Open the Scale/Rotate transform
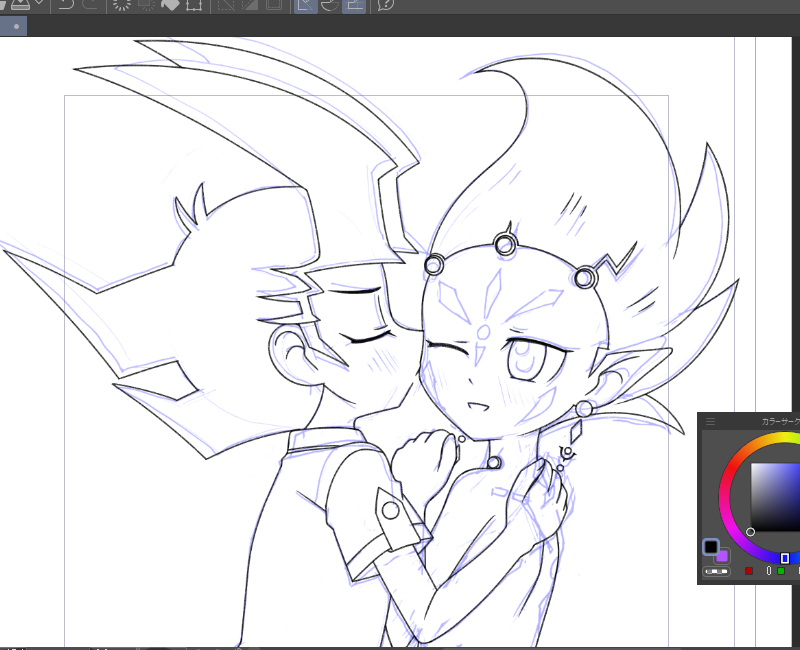The width and height of the screenshot is (800, 650). click(x=194, y=5)
